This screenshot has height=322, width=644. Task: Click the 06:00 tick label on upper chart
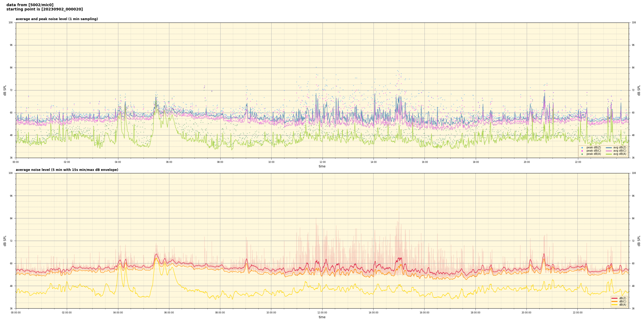(169, 162)
